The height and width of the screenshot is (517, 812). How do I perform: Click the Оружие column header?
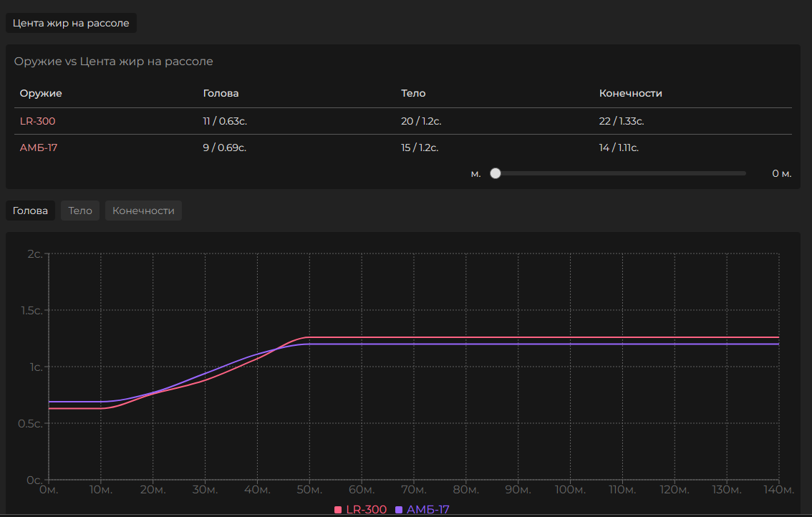[41, 93]
